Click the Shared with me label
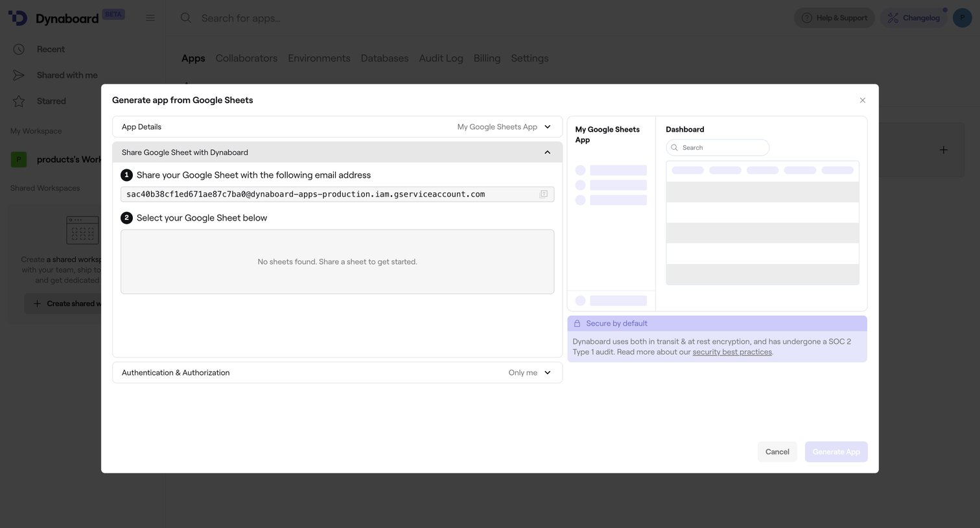This screenshot has height=528, width=980. click(x=67, y=75)
